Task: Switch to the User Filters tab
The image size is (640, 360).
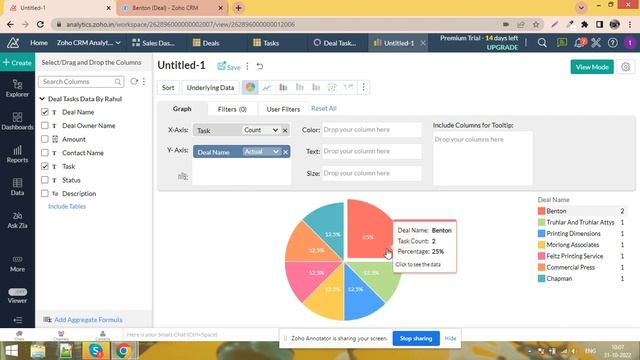Action: tap(283, 109)
